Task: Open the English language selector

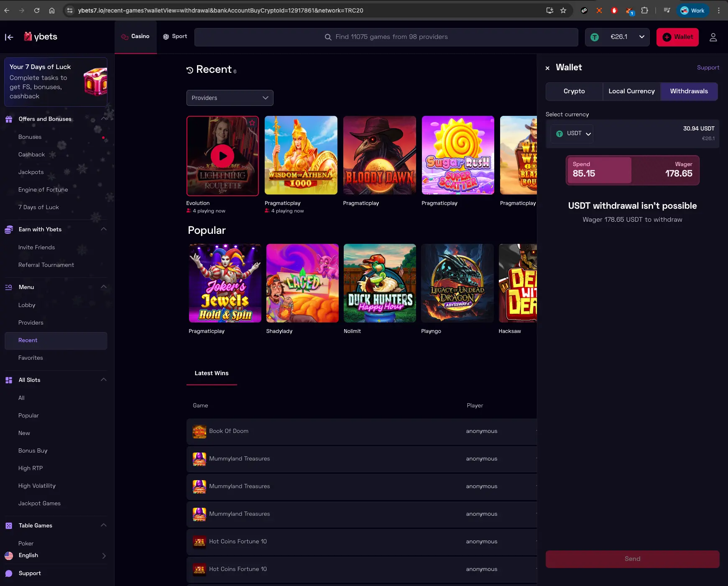Action: (56, 555)
